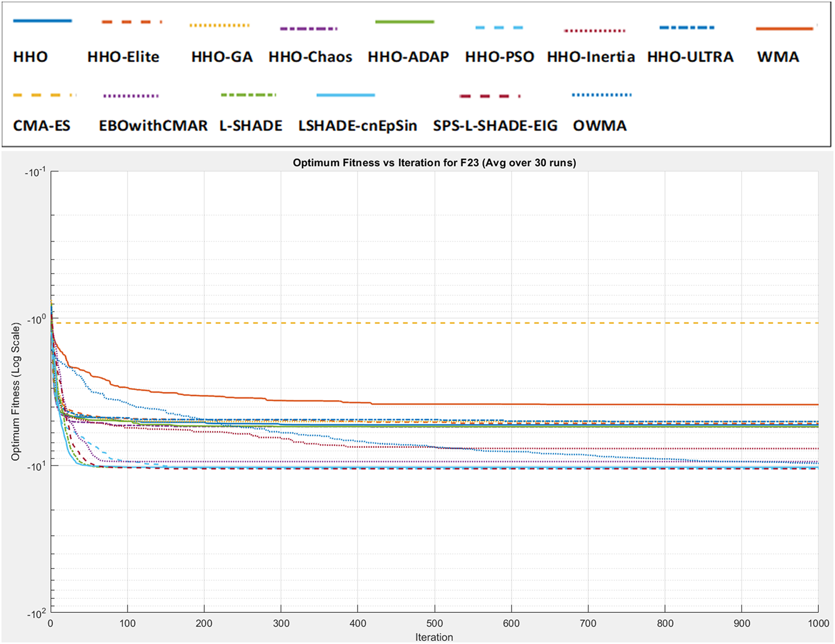The height and width of the screenshot is (644, 835).
Task: Click the x-axis tick label 0
Action: point(50,623)
